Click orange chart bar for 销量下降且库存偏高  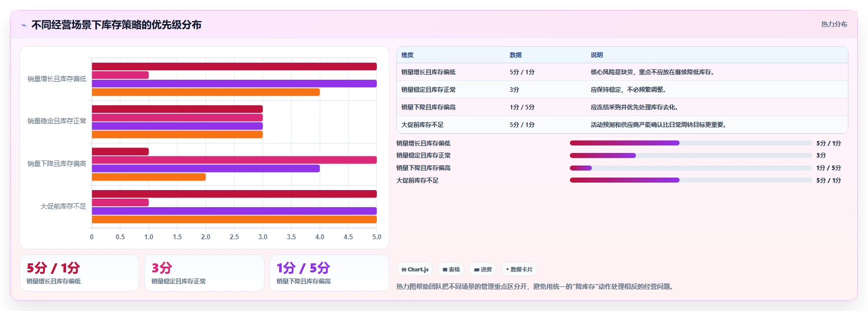149,177
